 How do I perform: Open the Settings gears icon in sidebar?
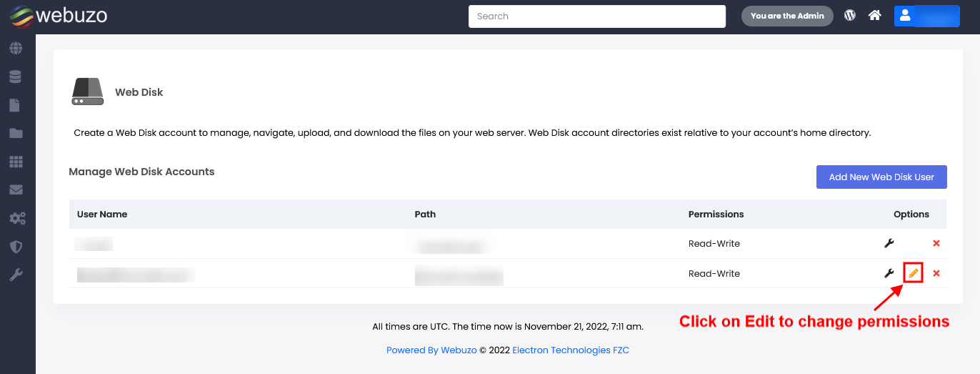point(17,218)
